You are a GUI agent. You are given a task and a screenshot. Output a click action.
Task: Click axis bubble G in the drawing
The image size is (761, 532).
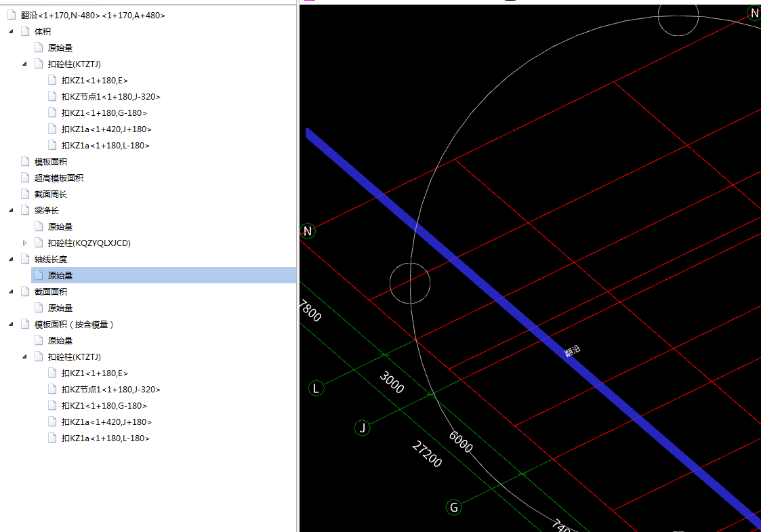(454, 507)
